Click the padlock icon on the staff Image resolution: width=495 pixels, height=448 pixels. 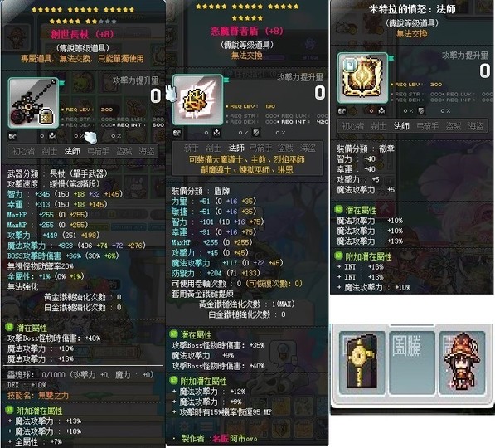(x=46, y=116)
